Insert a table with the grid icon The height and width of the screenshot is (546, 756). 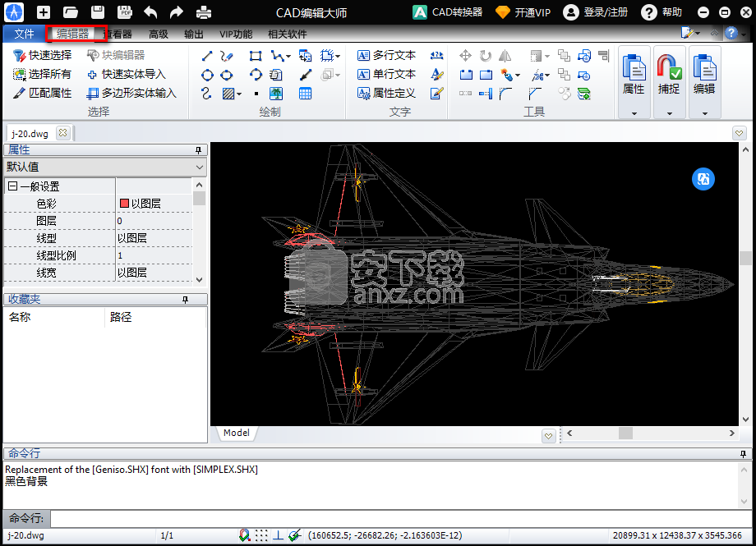(x=305, y=94)
